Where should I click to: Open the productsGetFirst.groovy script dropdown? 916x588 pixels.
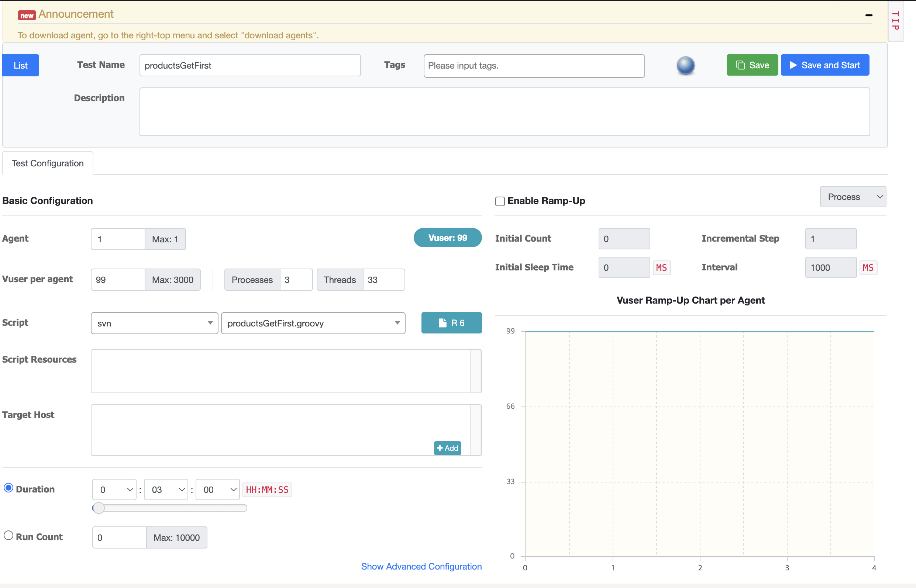(313, 324)
